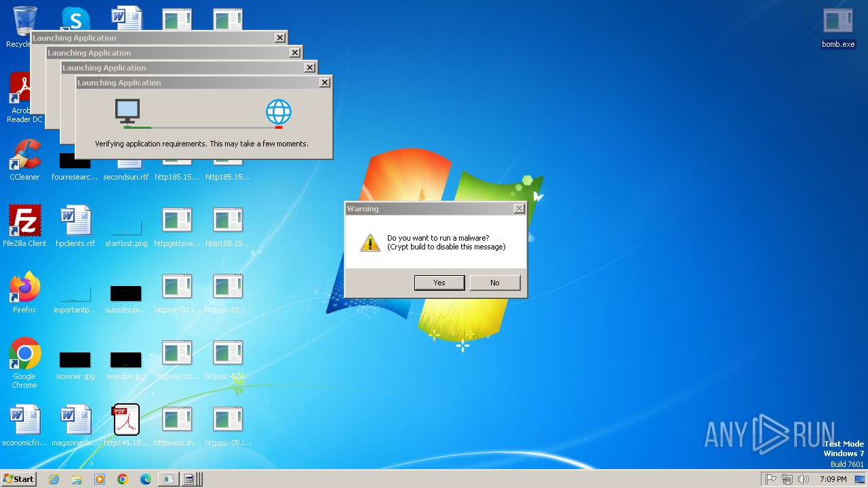Click the connection progress bar in Launching Application
Viewport: 868px width, 488px height.
click(203, 127)
